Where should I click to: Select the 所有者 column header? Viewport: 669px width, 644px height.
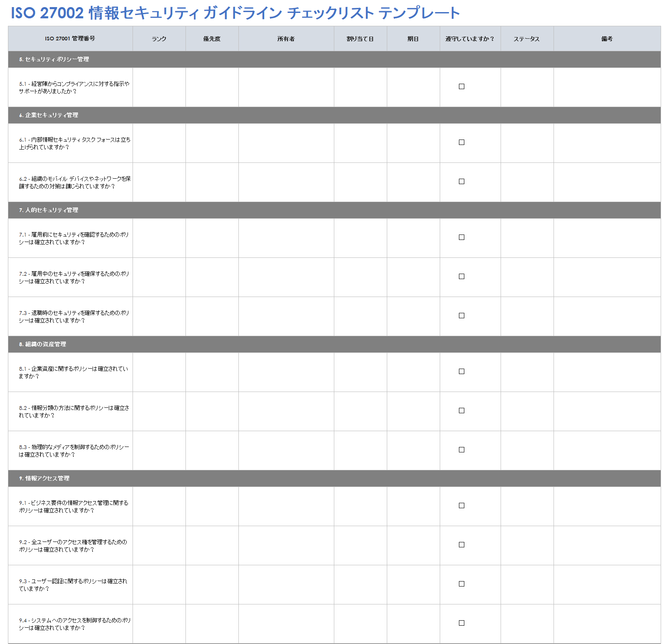click(x=286, y=39)
